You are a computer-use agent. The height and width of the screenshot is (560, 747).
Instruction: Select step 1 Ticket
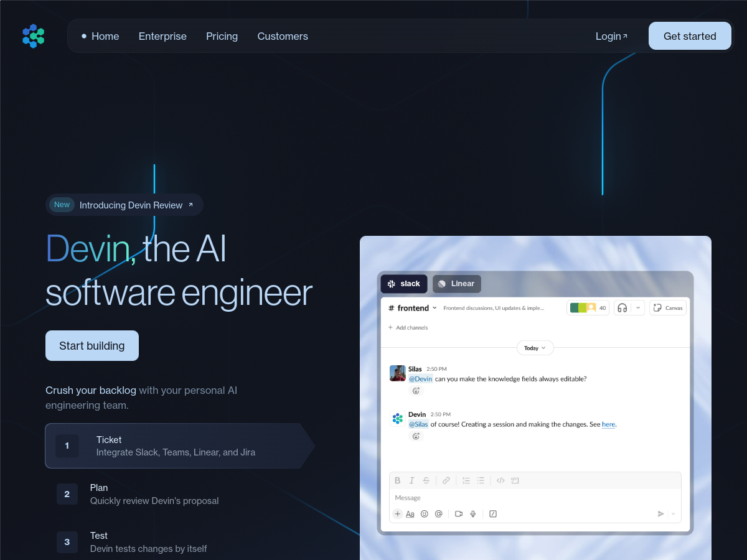click(x=179, y=446)
